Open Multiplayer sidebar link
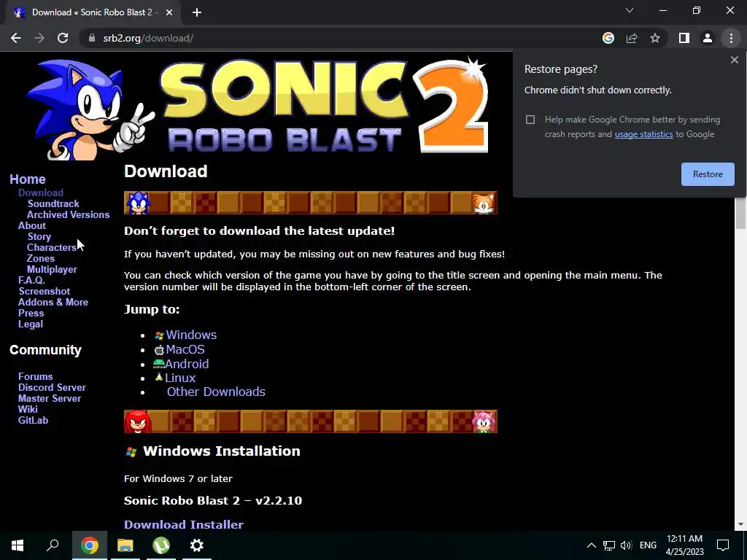 point(52,270)
